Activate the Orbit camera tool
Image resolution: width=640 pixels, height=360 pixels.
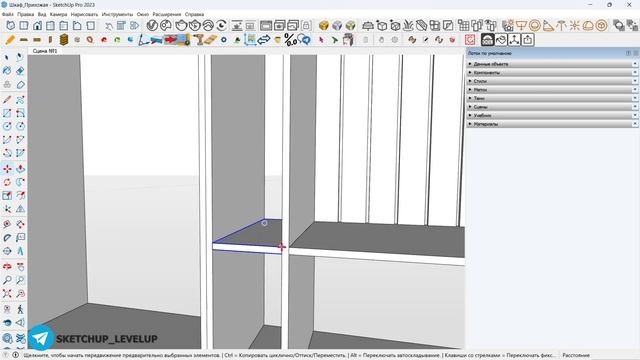(7, 267)
